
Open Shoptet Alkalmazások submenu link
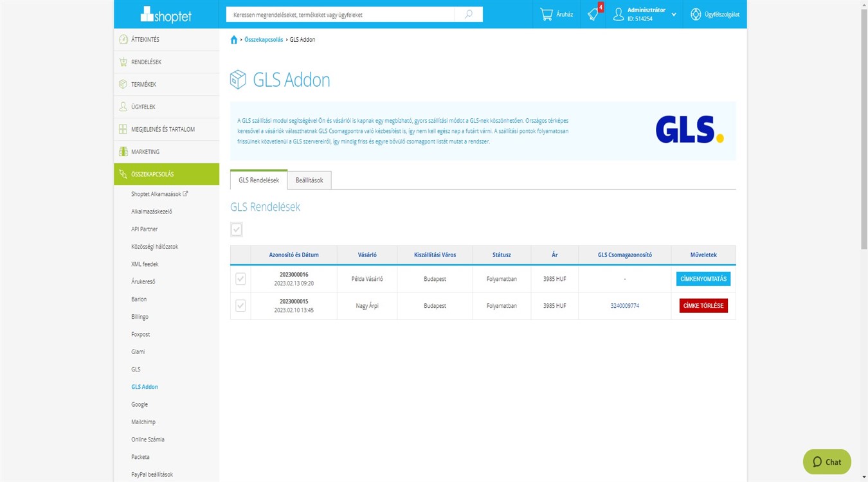[156, 194]
